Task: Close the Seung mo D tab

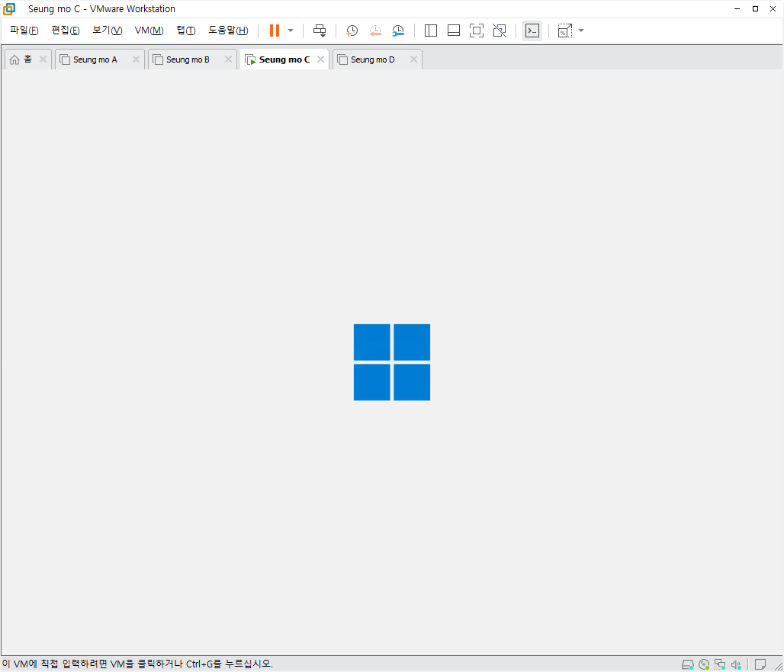Action: pos(413,59)
